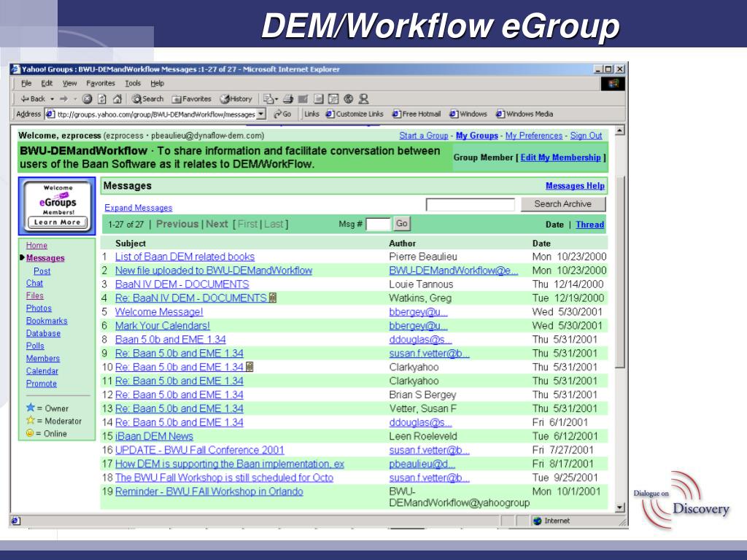Click the Msg # input box
This screenshot has width=747, height=560.
point(378,224)
